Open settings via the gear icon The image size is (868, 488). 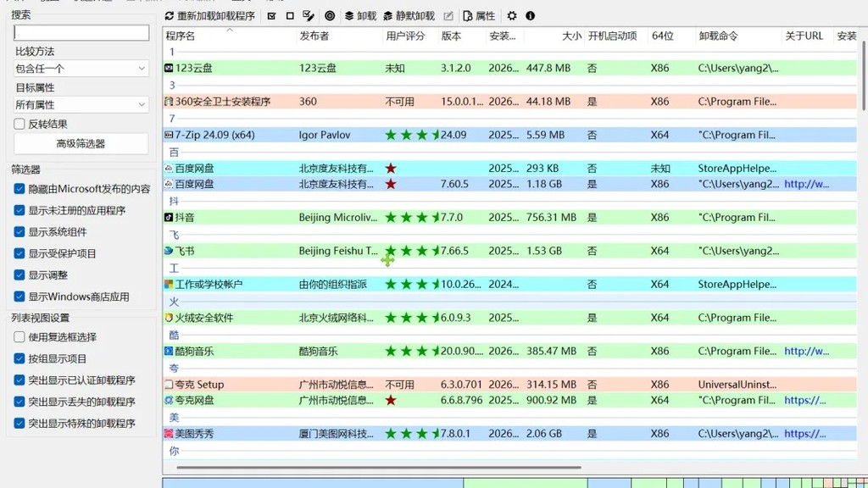point(512,16)
